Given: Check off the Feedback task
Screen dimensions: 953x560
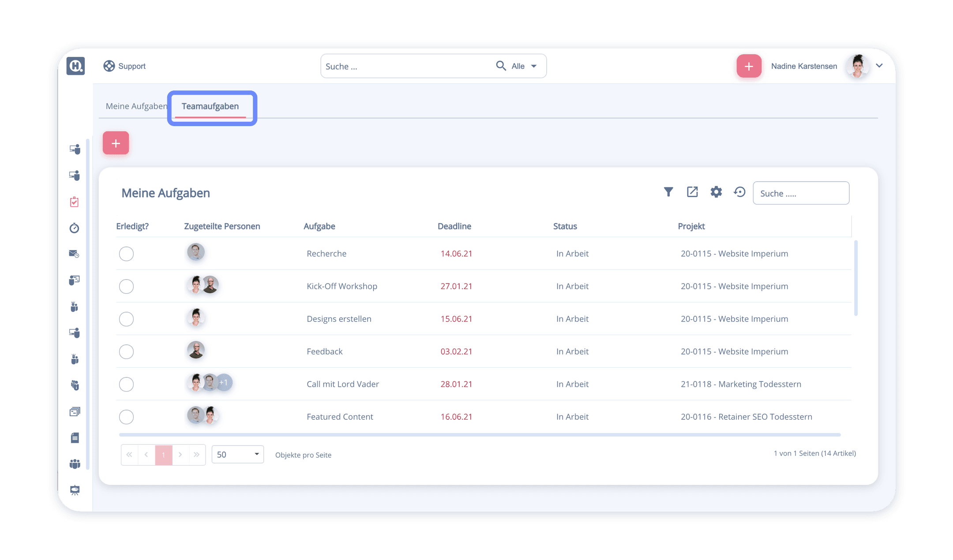Looking at the screenshot, I should [x=126, y=351].
